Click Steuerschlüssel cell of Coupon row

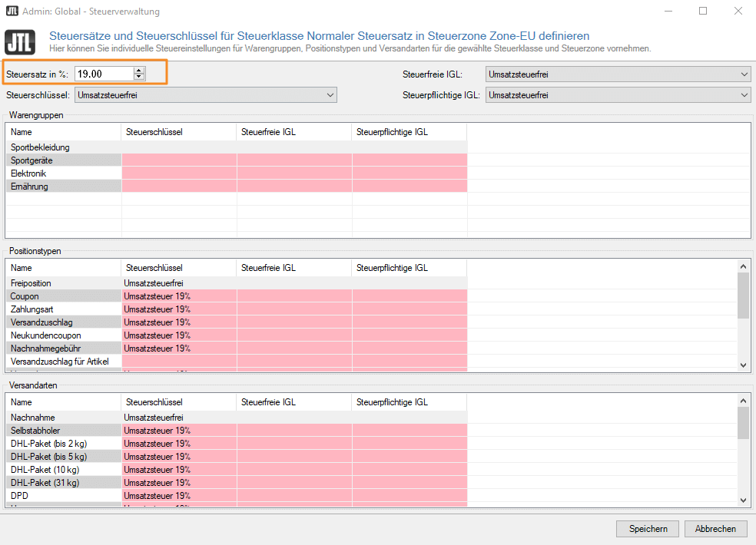(179, 296)
